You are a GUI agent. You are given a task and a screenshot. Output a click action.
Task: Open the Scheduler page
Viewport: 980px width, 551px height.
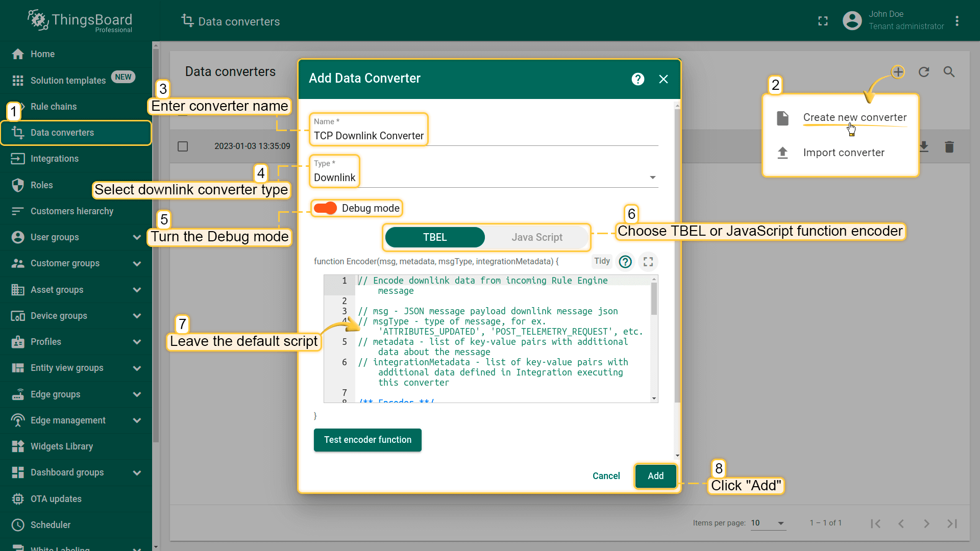point(76,525)
